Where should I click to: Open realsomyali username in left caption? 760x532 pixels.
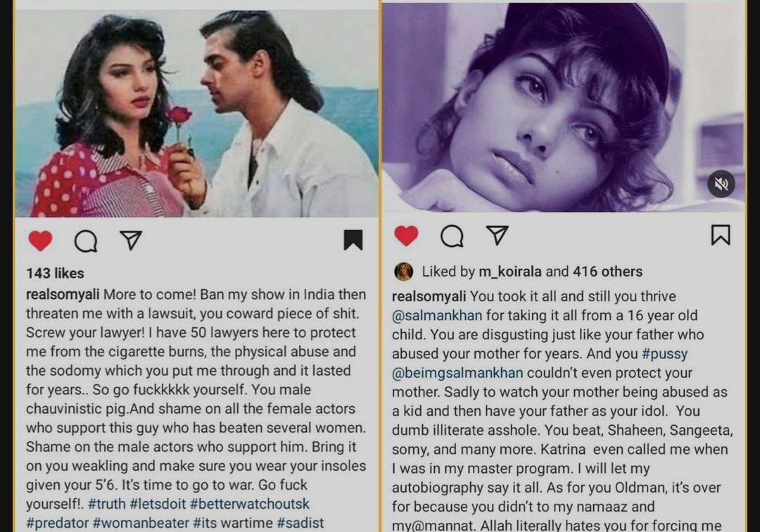pyautogui.click(x=63, y=295)
